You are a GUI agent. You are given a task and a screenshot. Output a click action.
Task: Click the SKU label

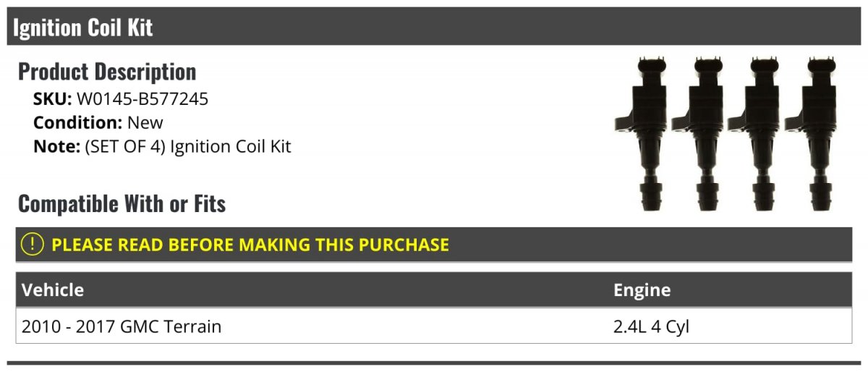pyautogui.click(x=53, y=99)
